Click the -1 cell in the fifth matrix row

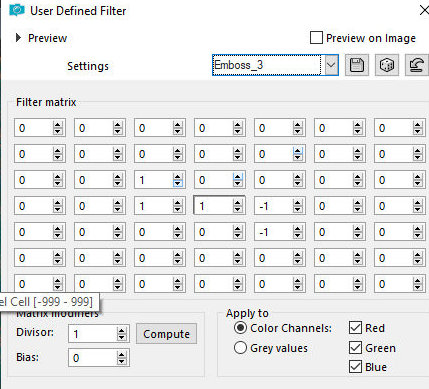click(273, 232)
